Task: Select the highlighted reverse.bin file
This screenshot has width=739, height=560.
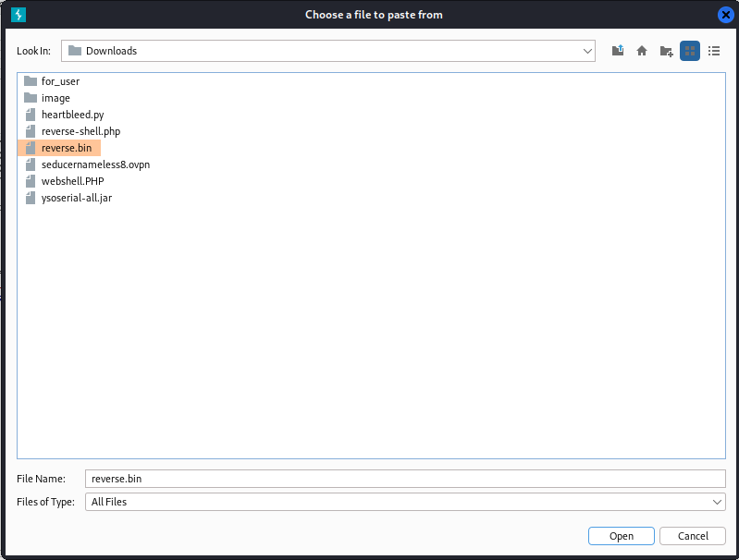Action: (x=59, y=148)
